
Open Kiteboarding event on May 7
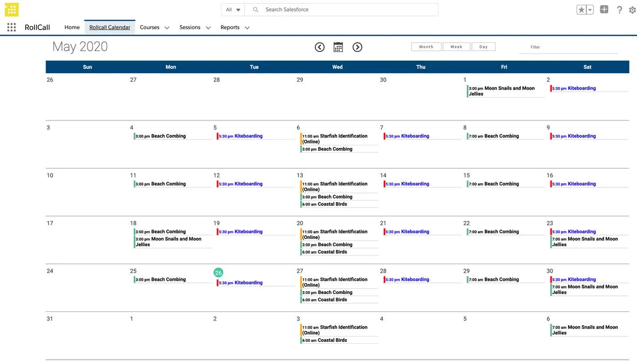423,136
